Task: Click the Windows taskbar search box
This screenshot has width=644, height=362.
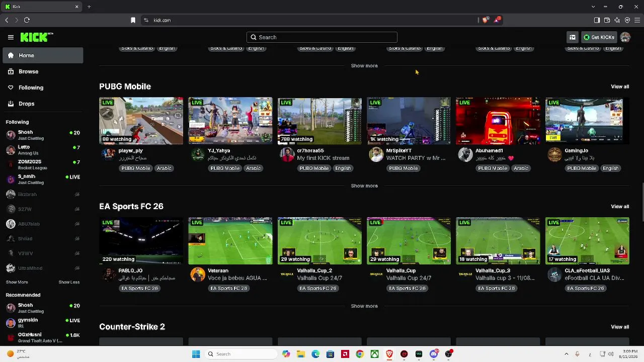Action: pos(241,354)
